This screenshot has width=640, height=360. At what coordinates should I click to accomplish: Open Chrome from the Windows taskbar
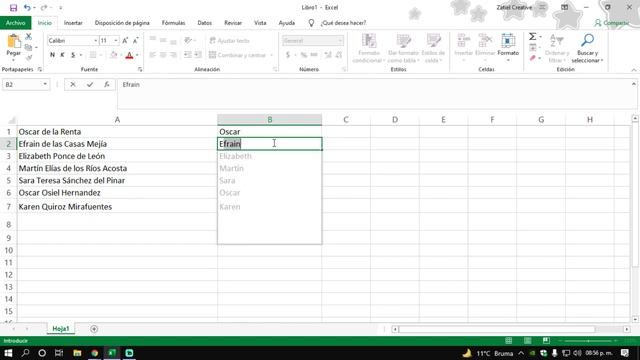pos(95,353)
